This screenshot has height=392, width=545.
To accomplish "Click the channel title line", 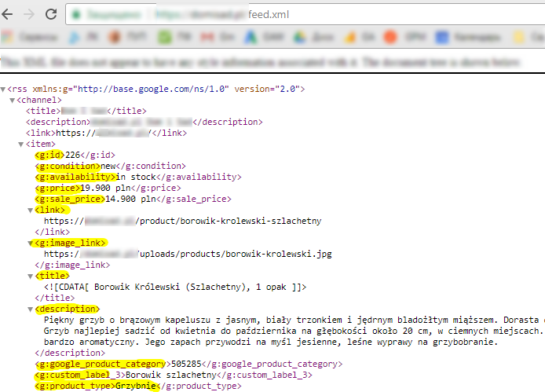I will [x=86, y=112].
